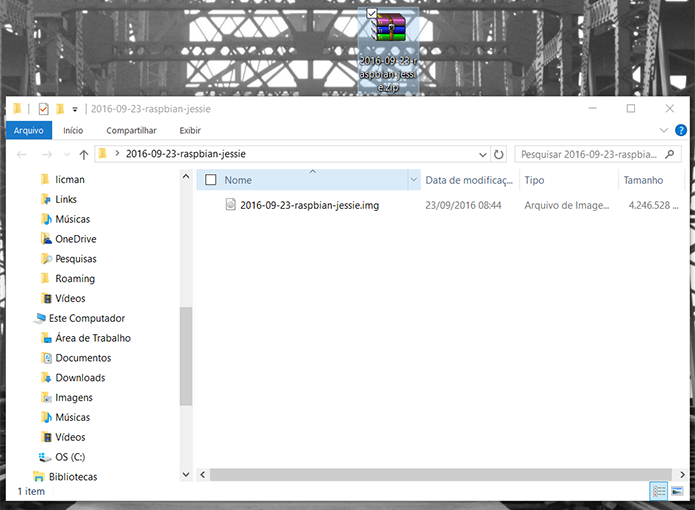Click the Properties quick access icon
Image resolution: width=695 pixels, height=510 pixels.
pyautogui.click(x=43, y=109)
